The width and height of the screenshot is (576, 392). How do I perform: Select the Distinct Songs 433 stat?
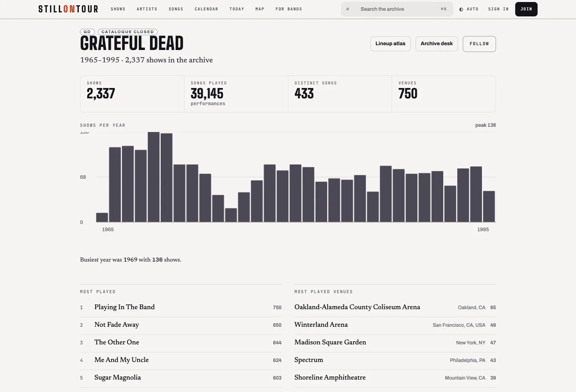[340, 94]
